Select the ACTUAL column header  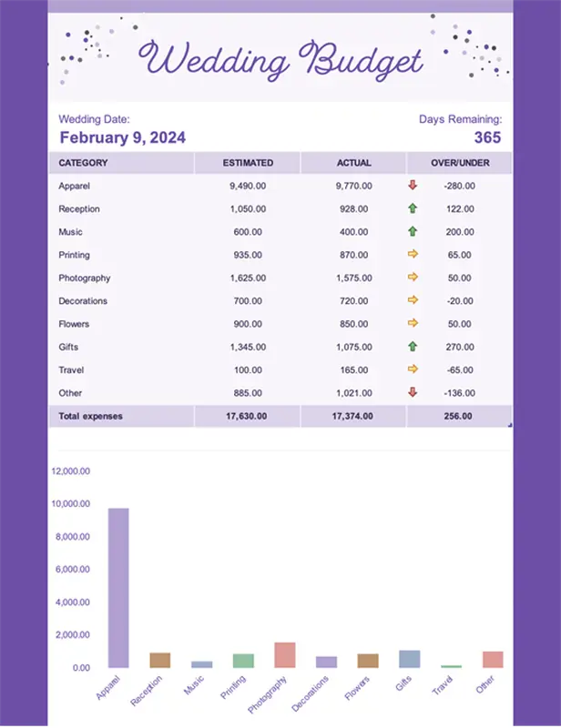pos(354,163)
